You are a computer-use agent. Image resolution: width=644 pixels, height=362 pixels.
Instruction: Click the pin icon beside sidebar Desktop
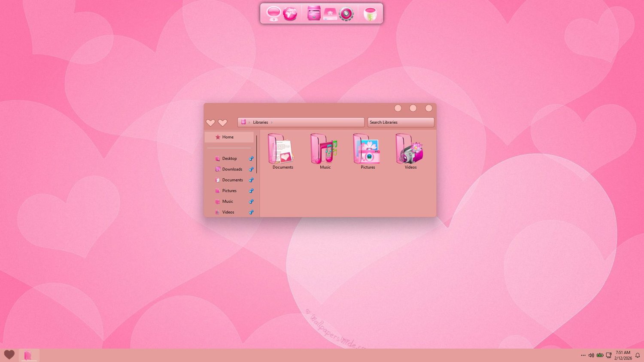pyautogui.click(x=251, y=158)
